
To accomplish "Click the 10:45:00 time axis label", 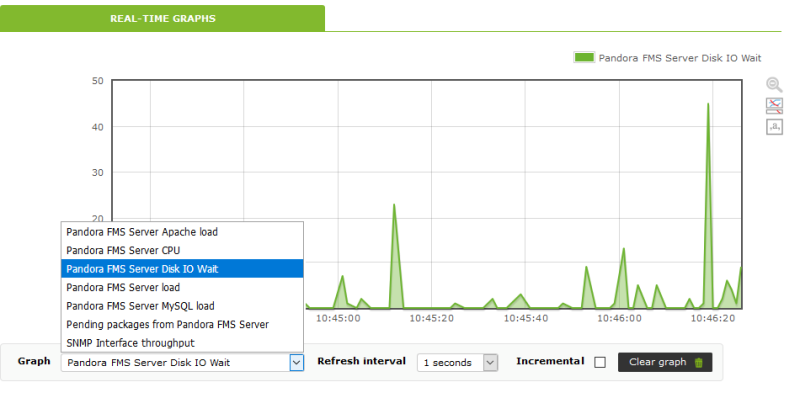I will click(338, 318).
